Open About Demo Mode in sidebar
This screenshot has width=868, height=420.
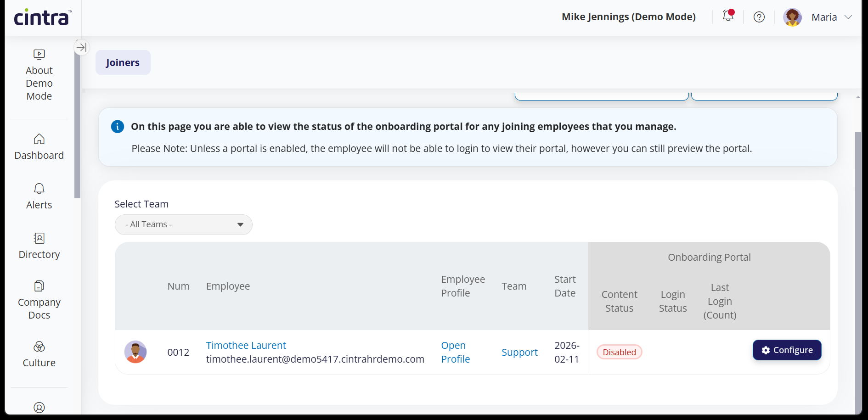pyautogui.click(x=39, y=75)
